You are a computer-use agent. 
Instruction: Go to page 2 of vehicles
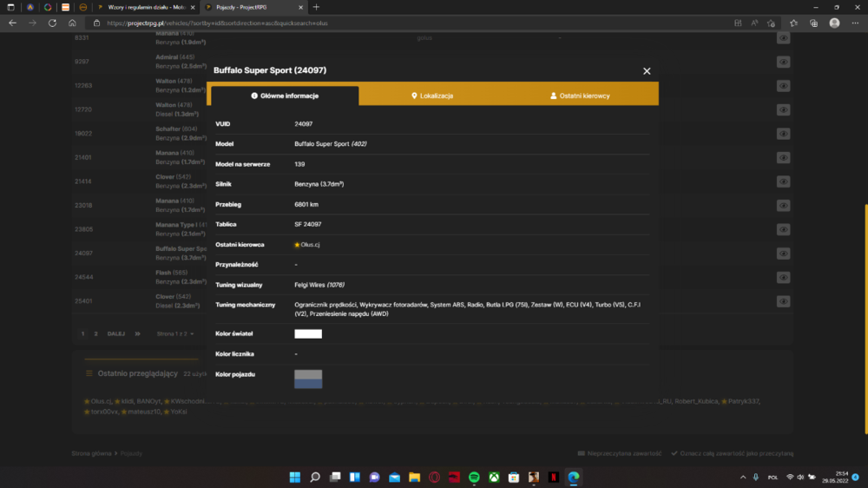(95, 334)
